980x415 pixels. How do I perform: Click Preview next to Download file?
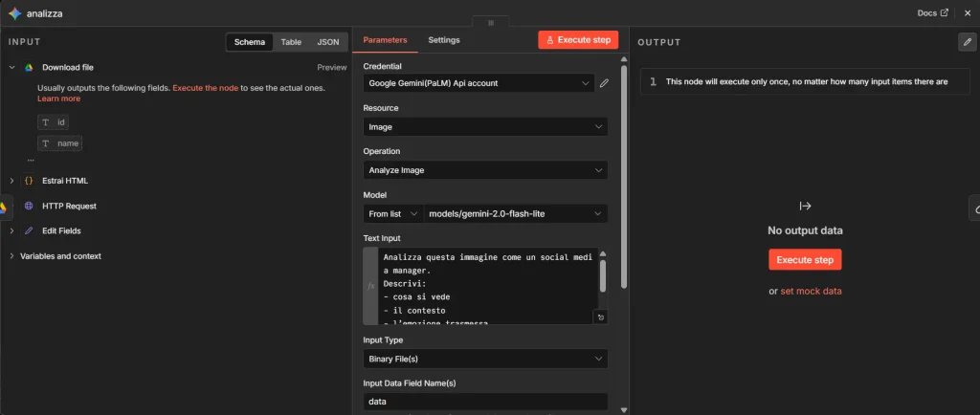tap(331, 67)
